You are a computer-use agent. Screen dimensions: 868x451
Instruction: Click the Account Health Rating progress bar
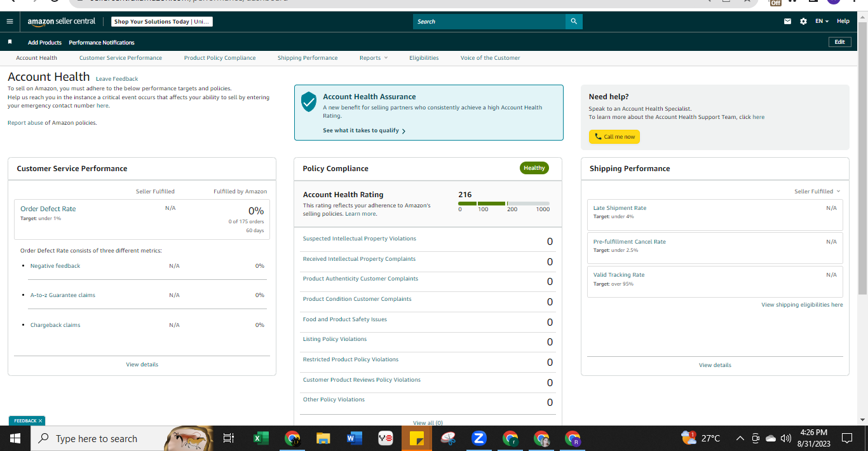504,204
